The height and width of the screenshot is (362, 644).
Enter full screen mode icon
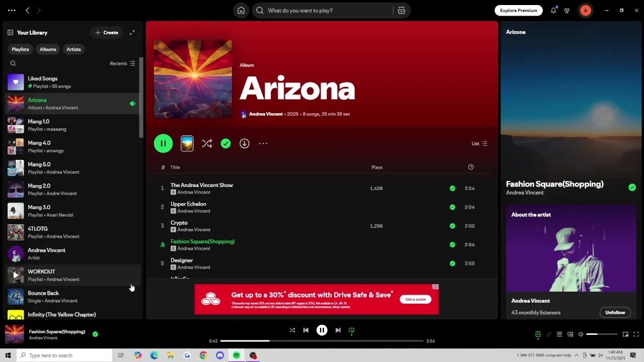pos(636,334)
